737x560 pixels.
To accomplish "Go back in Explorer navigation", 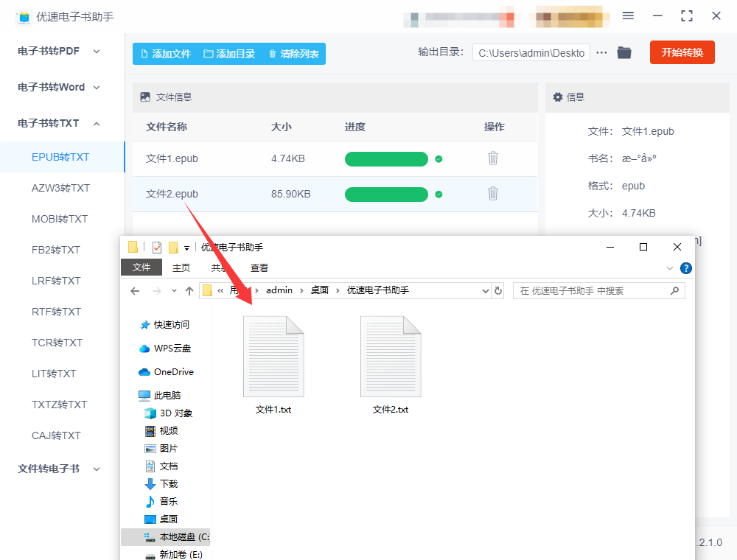I will click(135, 291).
